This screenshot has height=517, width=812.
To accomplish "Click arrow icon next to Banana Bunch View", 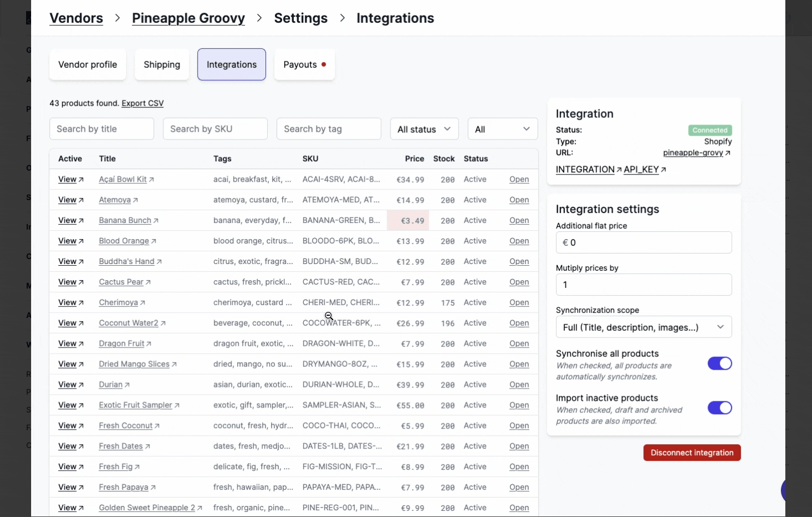I will click(81, 221).
